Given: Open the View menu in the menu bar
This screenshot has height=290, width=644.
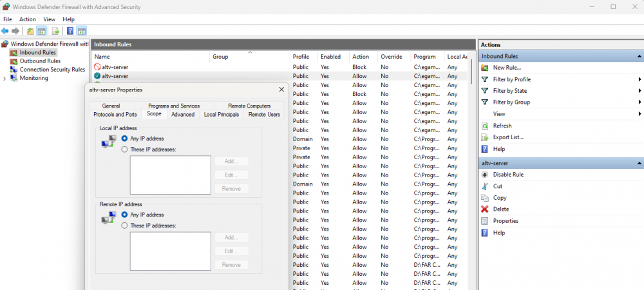Looking at the screenshot, I should [x=50, y=19].
